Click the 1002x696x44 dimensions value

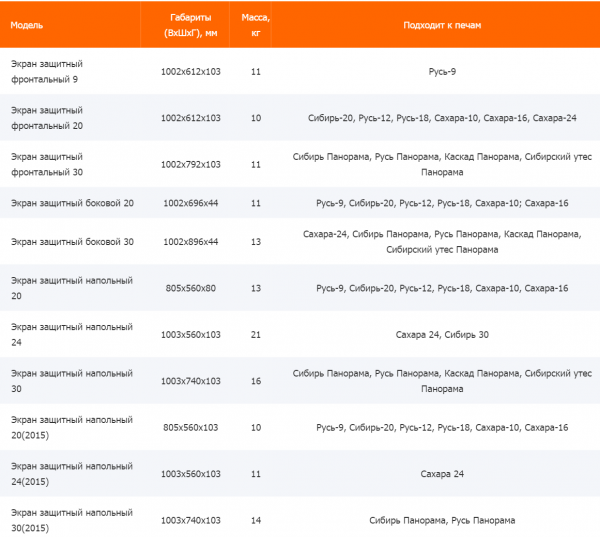click(x=190, y=203)
